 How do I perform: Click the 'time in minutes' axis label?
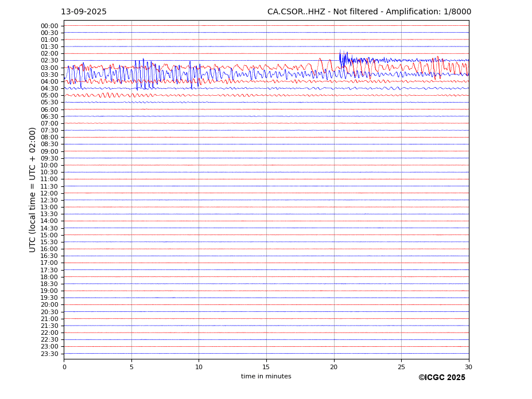(266, 376)
